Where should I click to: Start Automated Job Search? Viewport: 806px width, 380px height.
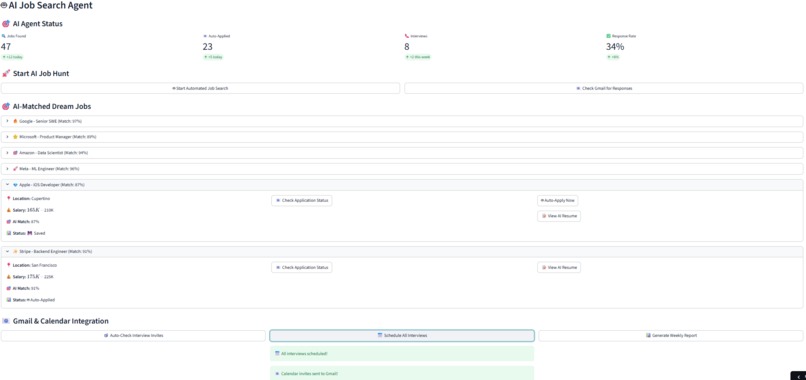(x=200, y=88)
